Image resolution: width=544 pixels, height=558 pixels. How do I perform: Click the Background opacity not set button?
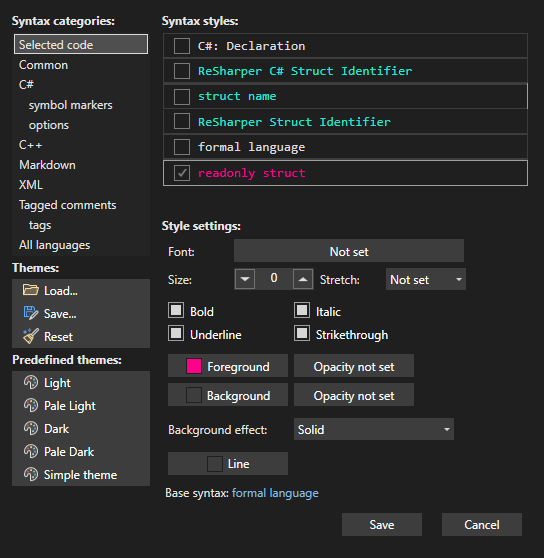354,395
